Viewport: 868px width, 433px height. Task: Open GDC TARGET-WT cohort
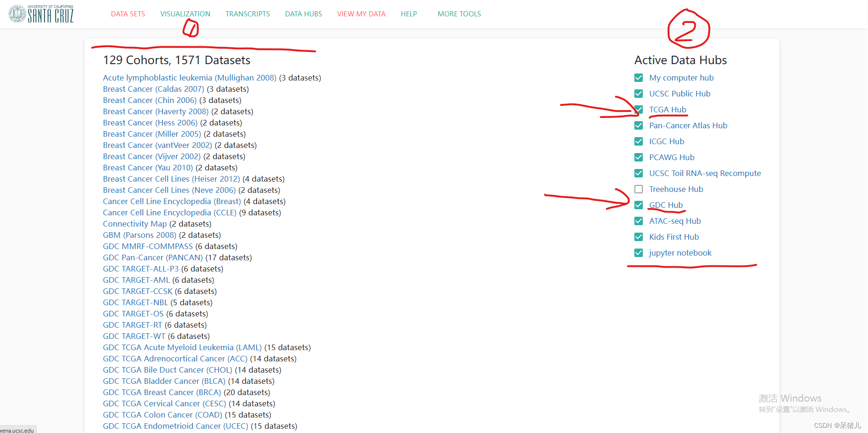click(x=134, y=336)
